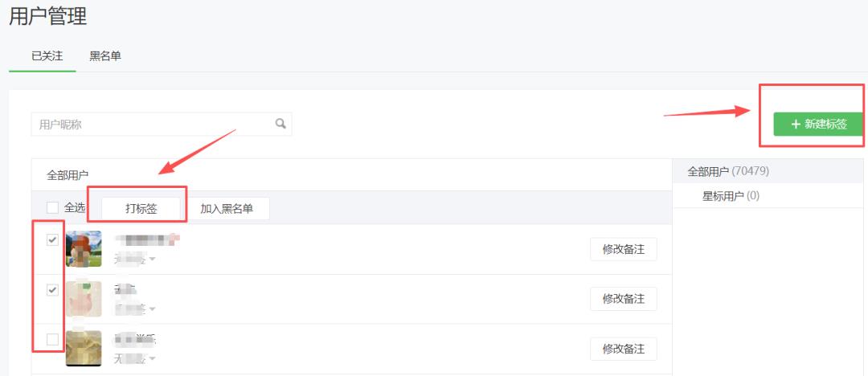This screenshot has width=868, height=376.
Task: Switch to the 黑名单 tab
Action: coord(105,56)
